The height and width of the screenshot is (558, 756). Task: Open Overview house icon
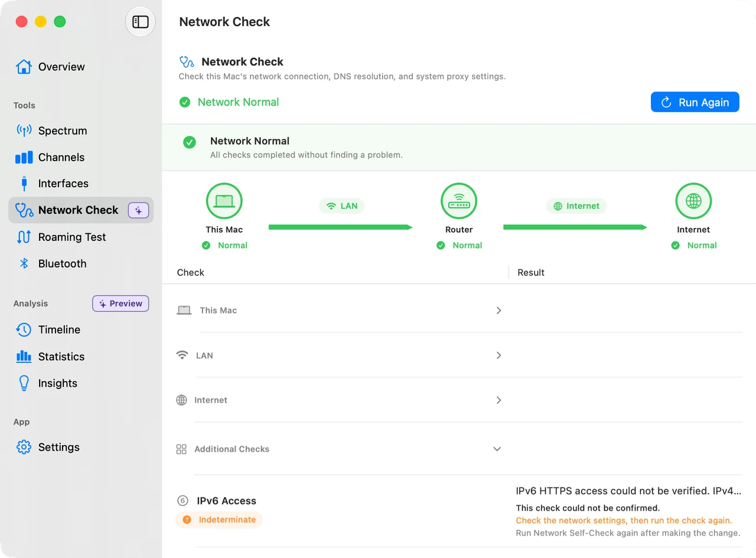(24, 67)
